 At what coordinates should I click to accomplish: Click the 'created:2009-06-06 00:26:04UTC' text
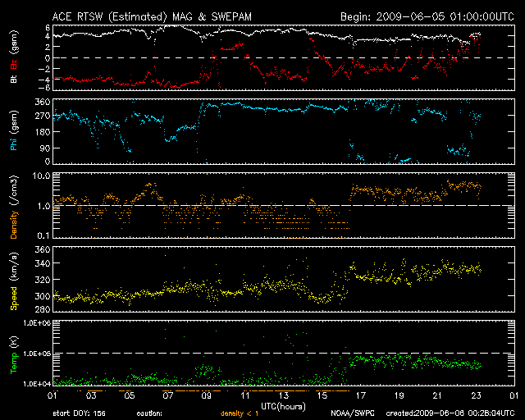coord(450,413)
